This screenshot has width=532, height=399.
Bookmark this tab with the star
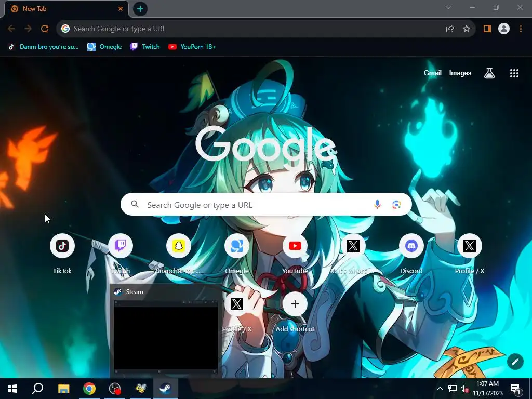click(x=467, y=29)
